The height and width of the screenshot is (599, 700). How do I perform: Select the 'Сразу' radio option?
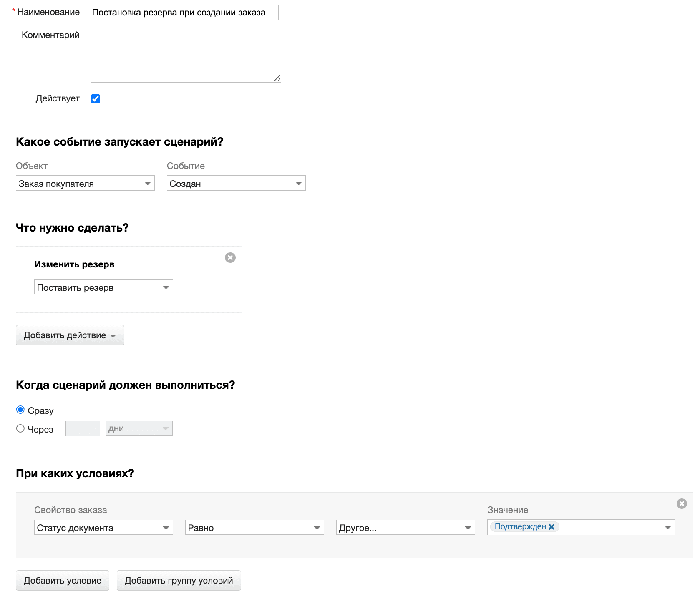[20, 410]
